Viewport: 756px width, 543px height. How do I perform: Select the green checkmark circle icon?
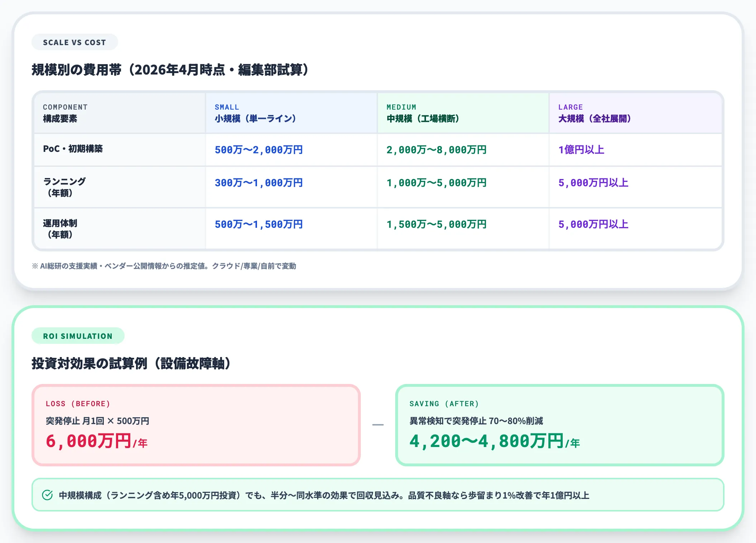(x=47, y=495)
